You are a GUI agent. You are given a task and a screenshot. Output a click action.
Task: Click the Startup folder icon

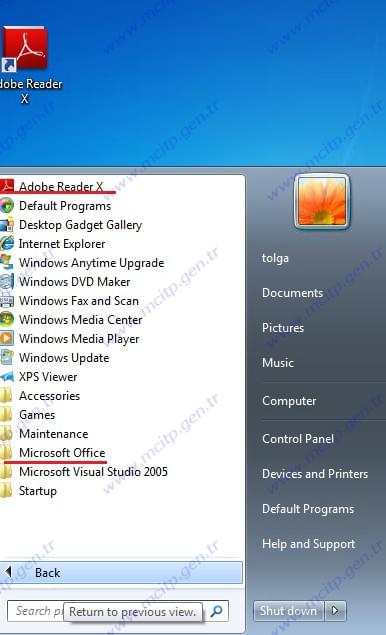click(x=6, y=491)
